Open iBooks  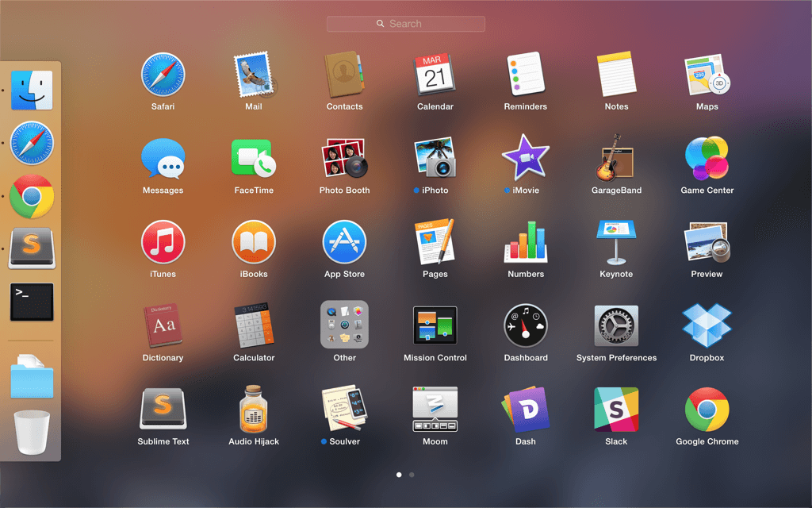(254, 242)
